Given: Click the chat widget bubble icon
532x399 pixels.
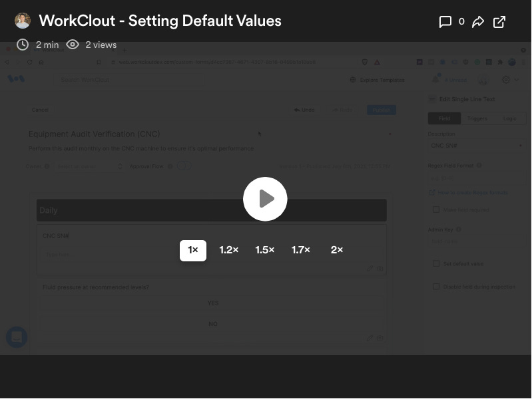Looking at the screenshot, I should point(17,337).
